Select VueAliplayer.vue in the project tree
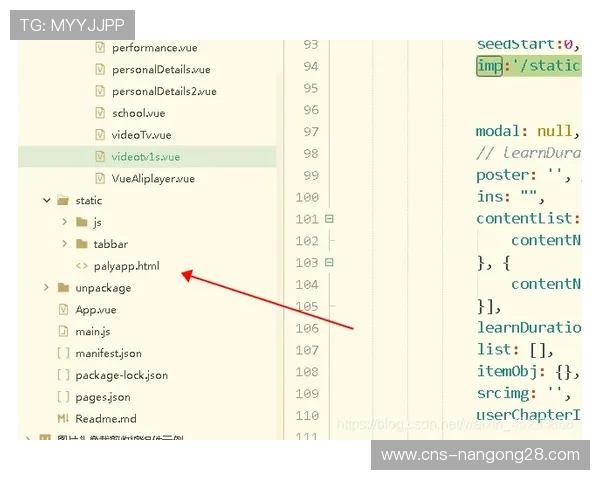The width and height of the screenshot is (600, 480). (x=153, y=179)
